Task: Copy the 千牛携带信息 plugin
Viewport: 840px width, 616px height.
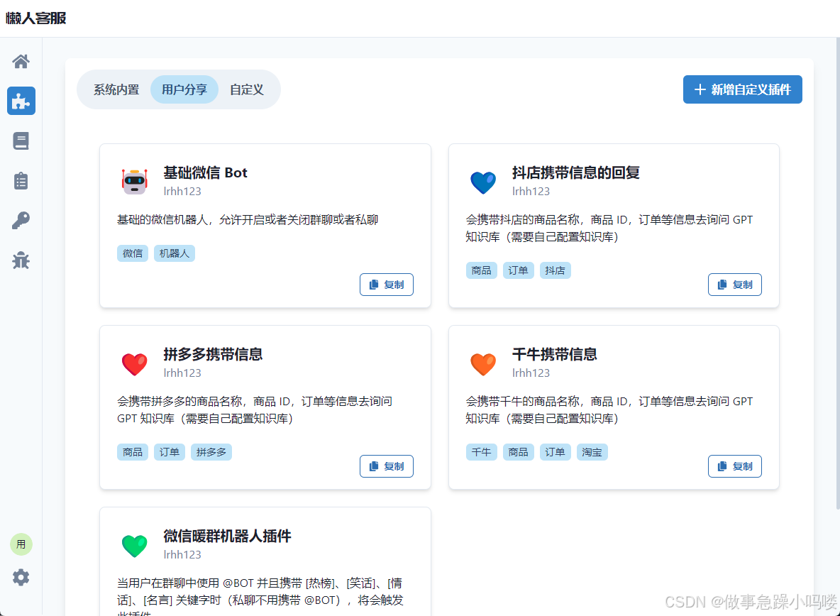Action: 735,466
